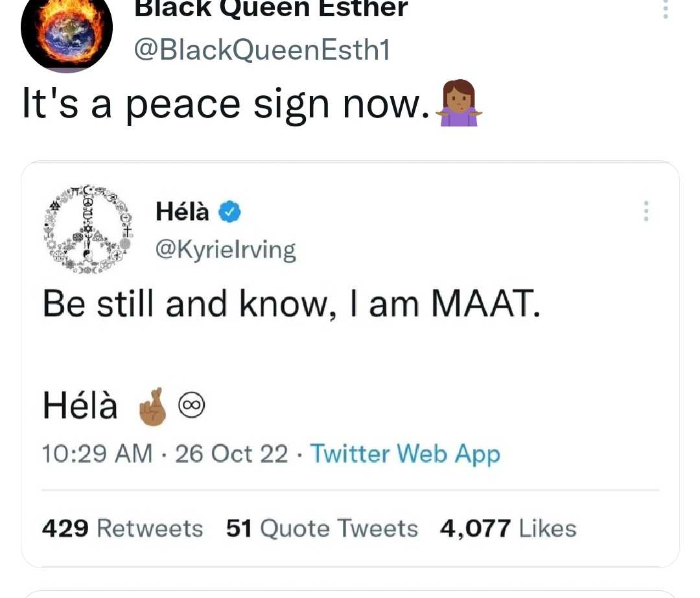View the 429 Retweets list
This screenshot has width=700, height=598.
(122, 529)
